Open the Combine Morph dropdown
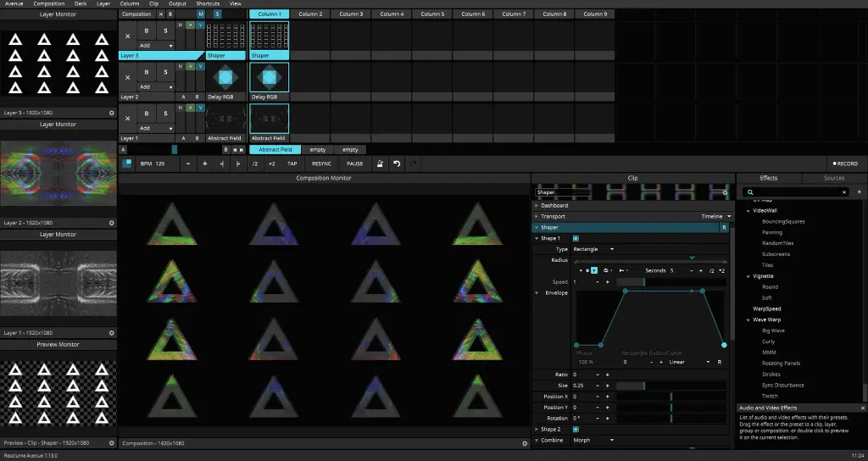The height and width of the screenshot is (461, 868). point(593,440)
